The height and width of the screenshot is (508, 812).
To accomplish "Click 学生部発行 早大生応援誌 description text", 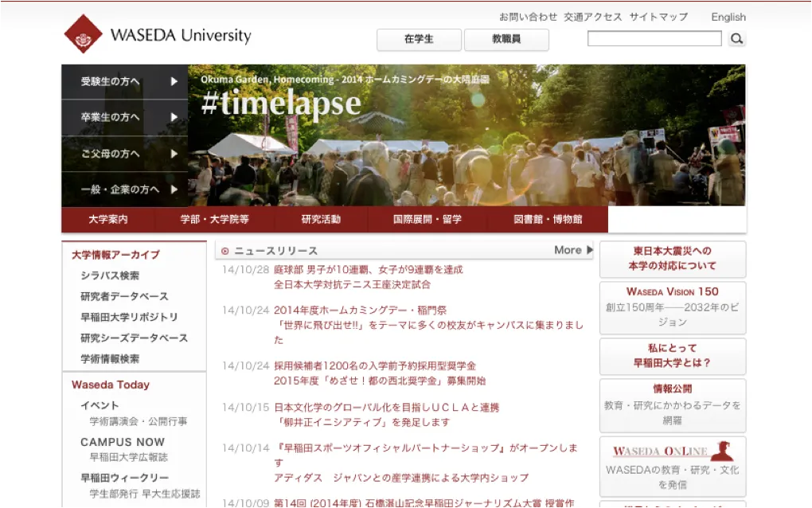I will point(144,494).
